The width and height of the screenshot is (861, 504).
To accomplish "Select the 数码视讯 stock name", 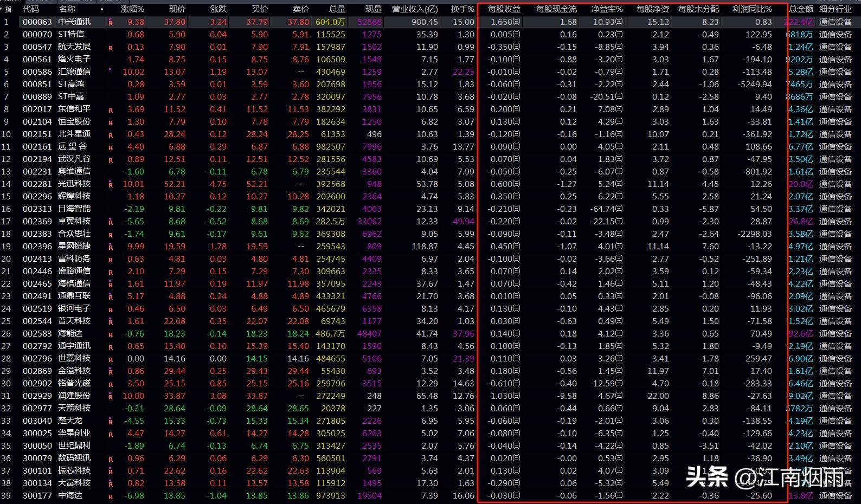I will [74, 458].
